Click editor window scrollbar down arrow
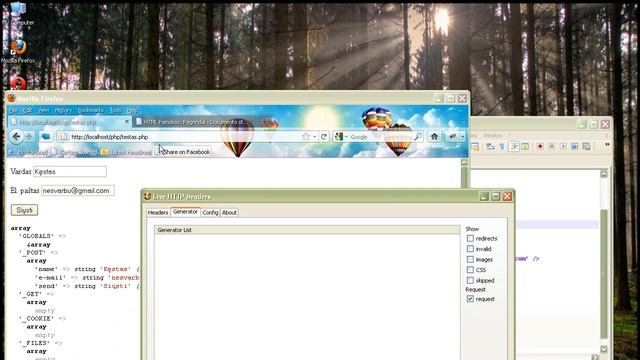The height and width of the screenshot is (360, 640). [x=604, y=349]
